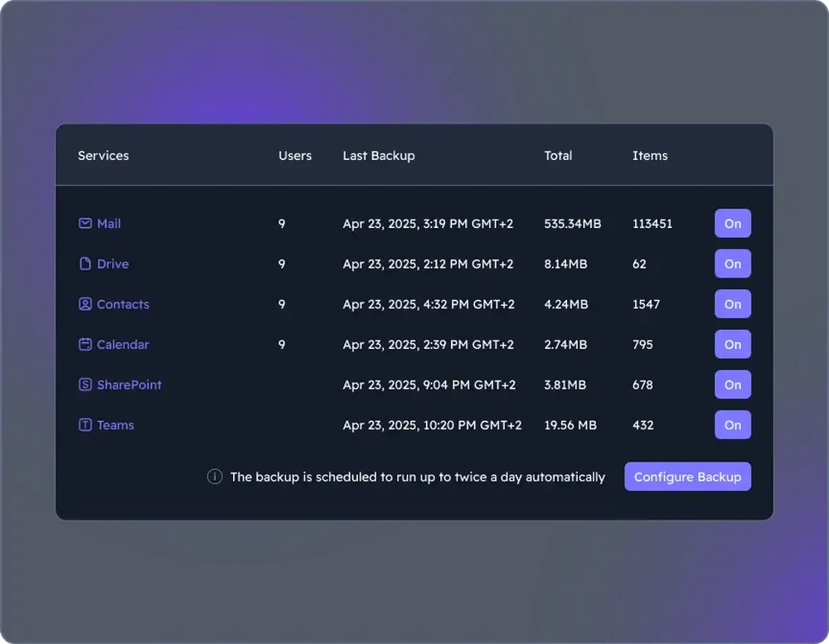Open the Calendar icon
The image size is (829, 644).
(85, 345)
